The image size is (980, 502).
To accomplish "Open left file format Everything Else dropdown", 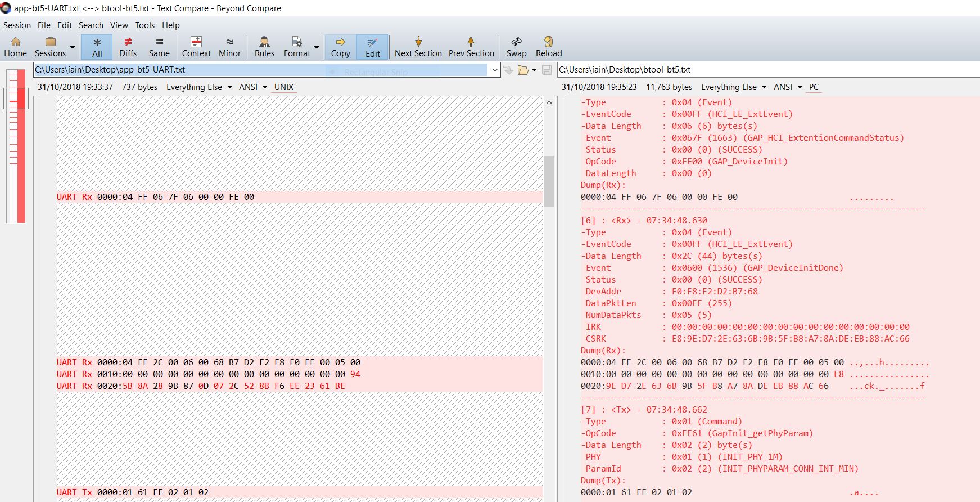I will 199,87.
